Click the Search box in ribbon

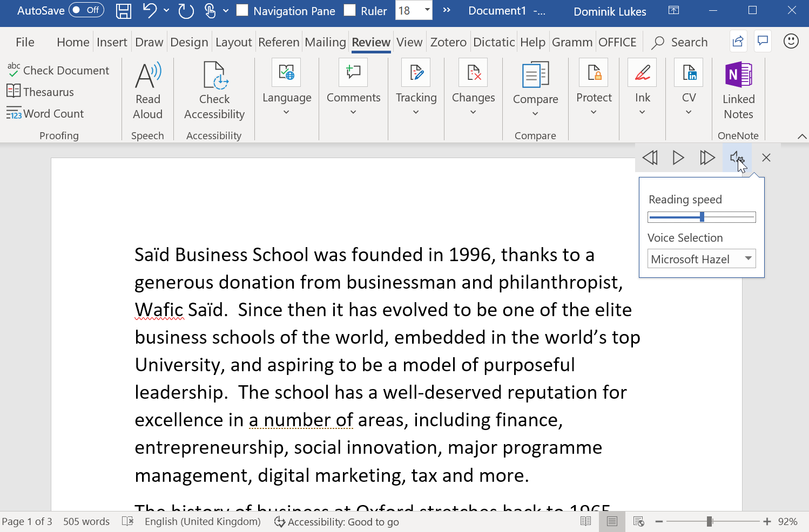[680, 42]
